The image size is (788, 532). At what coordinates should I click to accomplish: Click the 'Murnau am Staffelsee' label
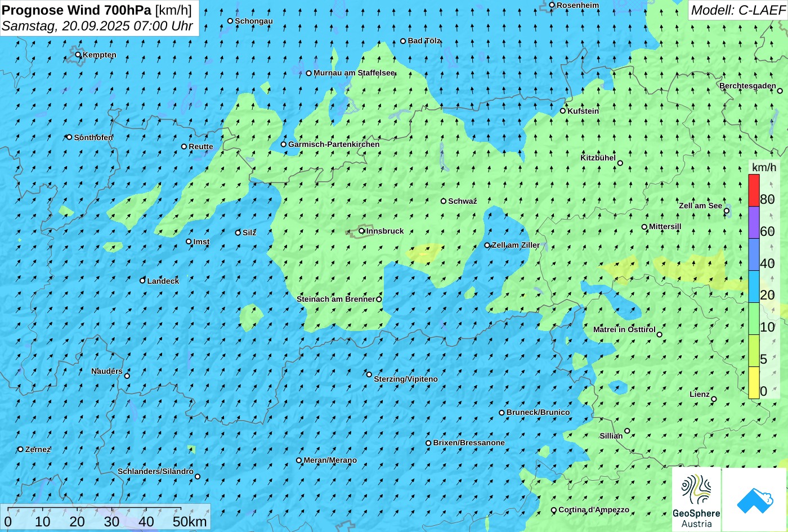point(354,73)
